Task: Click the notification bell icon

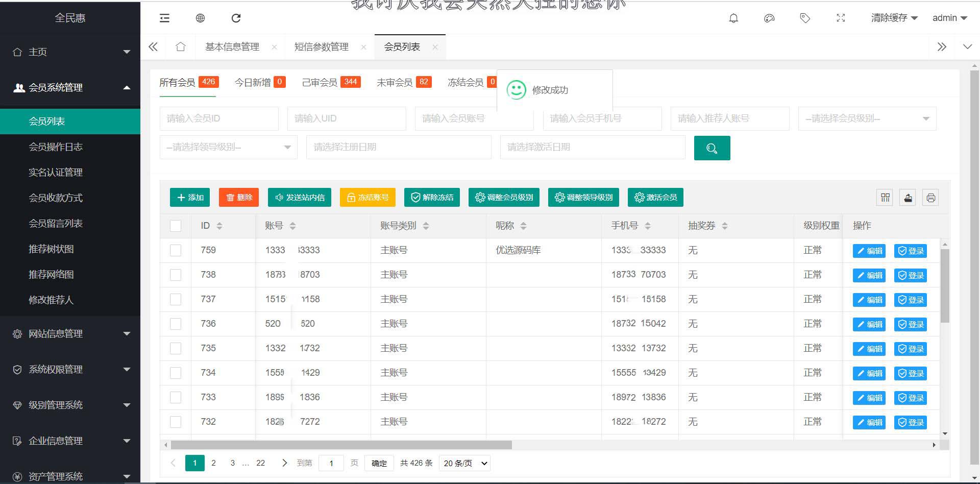Action: (x=733, y=18)
